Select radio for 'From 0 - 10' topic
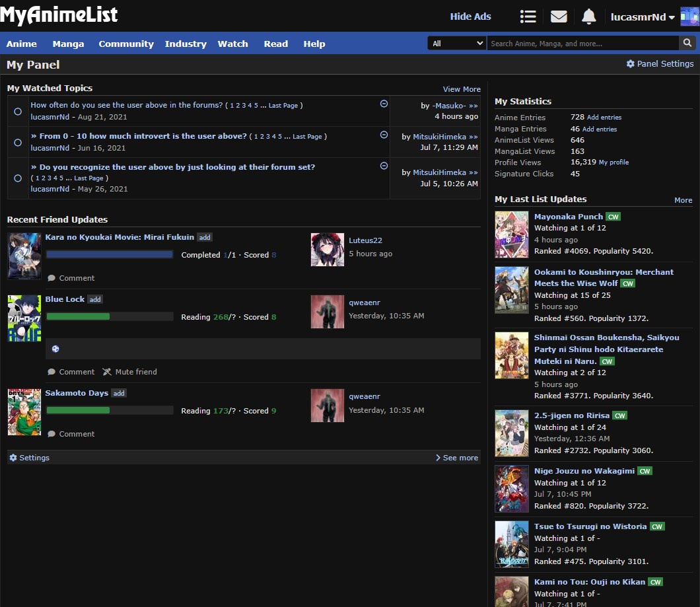700x607 pixels. (x=17, y=143)
